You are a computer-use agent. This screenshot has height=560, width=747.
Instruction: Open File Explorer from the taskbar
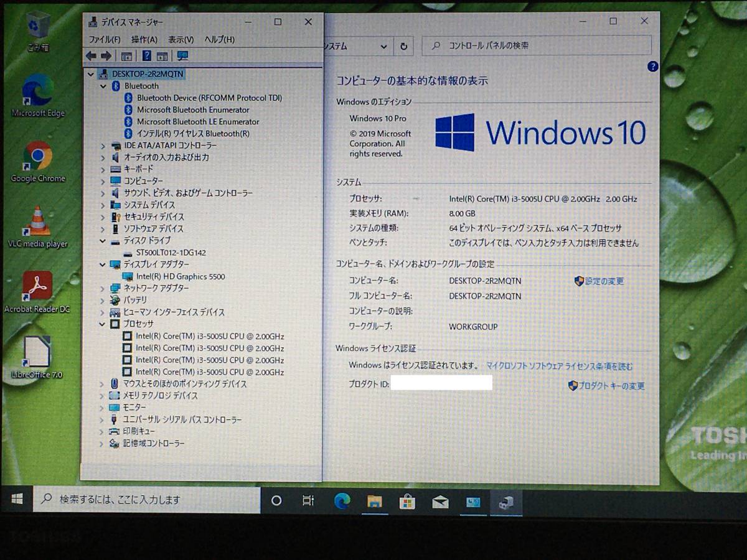coord(374,501)
